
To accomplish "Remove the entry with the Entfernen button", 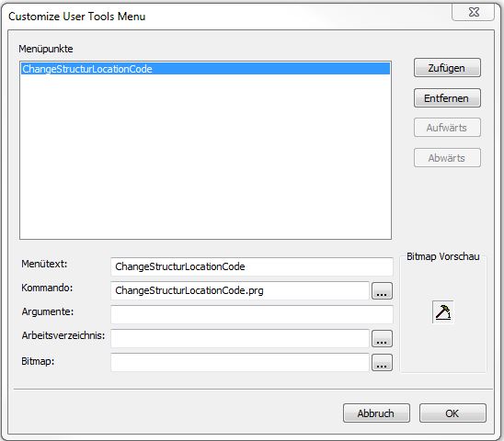I will tap(447, 98).
